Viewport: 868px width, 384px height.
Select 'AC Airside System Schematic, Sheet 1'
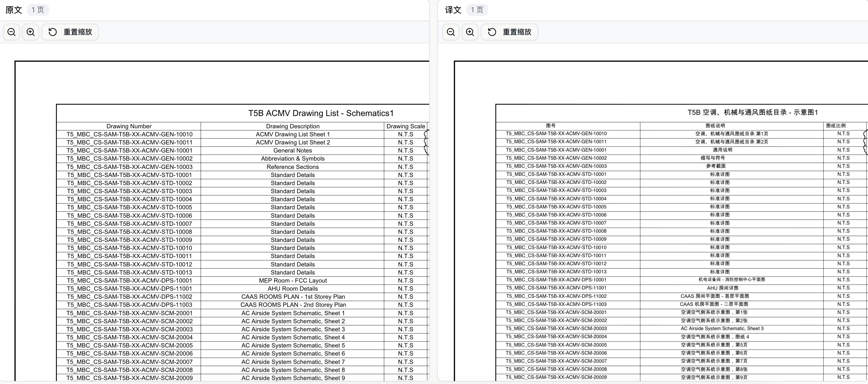[293, 313]
